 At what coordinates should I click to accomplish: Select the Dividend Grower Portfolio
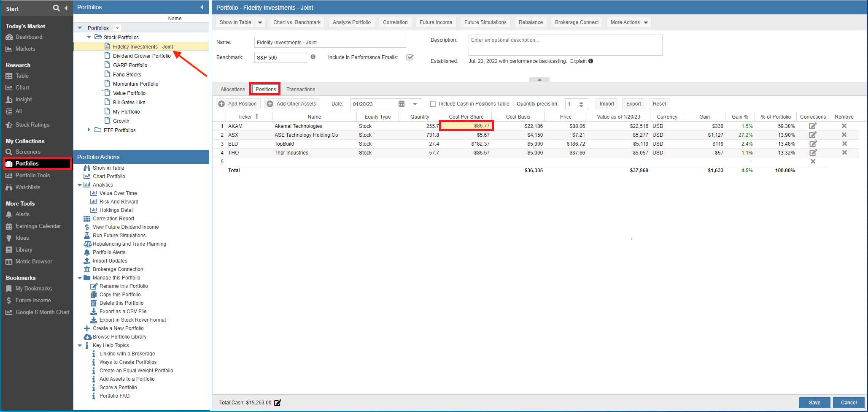click(142, 56)
